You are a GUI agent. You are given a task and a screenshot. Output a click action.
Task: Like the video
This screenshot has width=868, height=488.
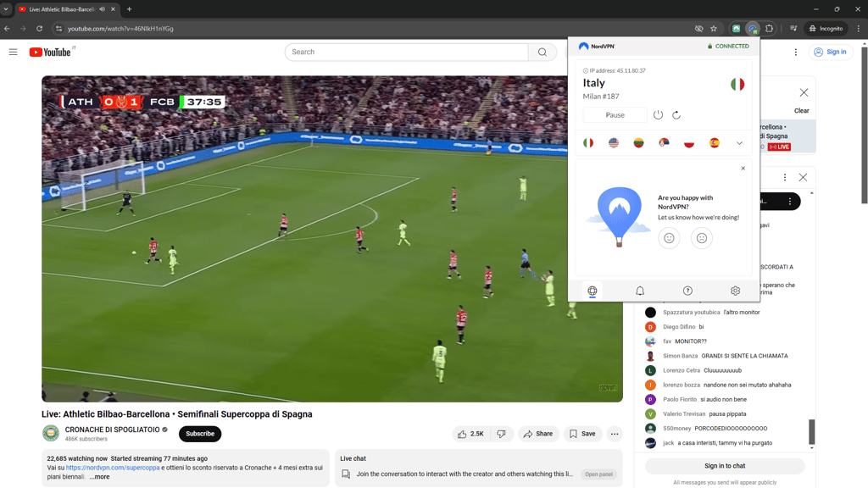tap(470, 434)
